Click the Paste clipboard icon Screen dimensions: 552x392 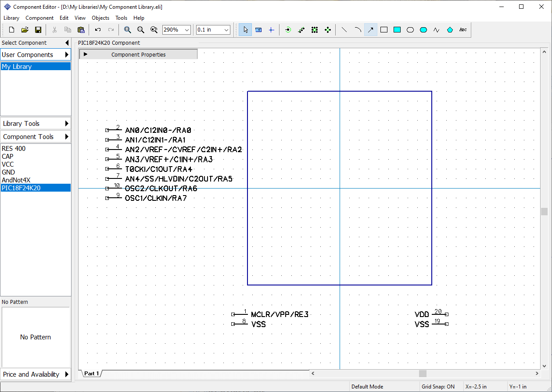pyautogui.click(x=81, y=30)
